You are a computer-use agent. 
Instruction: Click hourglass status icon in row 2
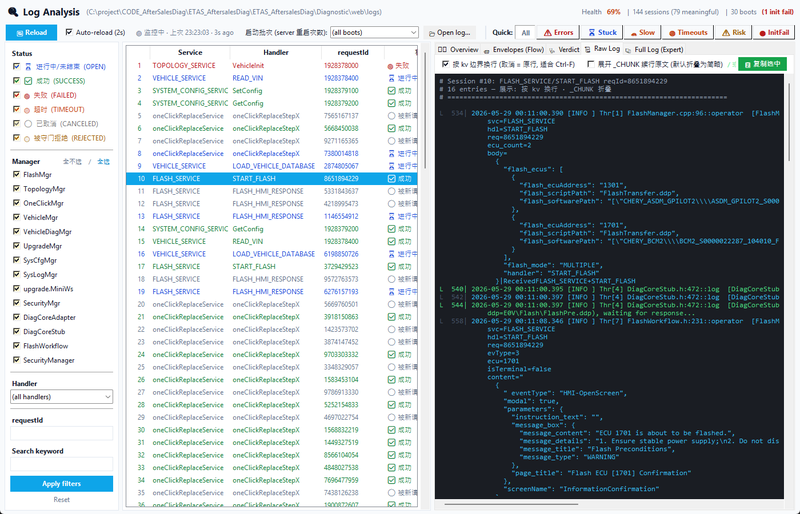point(391,78)
